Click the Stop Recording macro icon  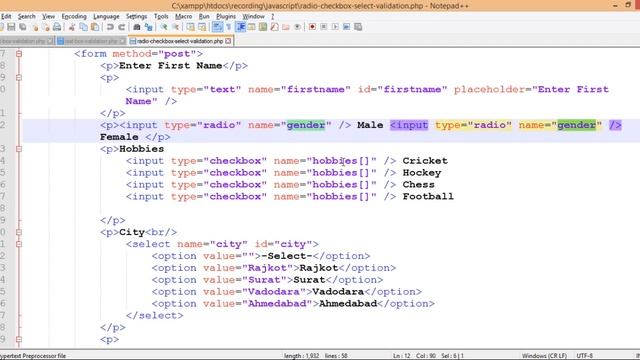[323, 27]
